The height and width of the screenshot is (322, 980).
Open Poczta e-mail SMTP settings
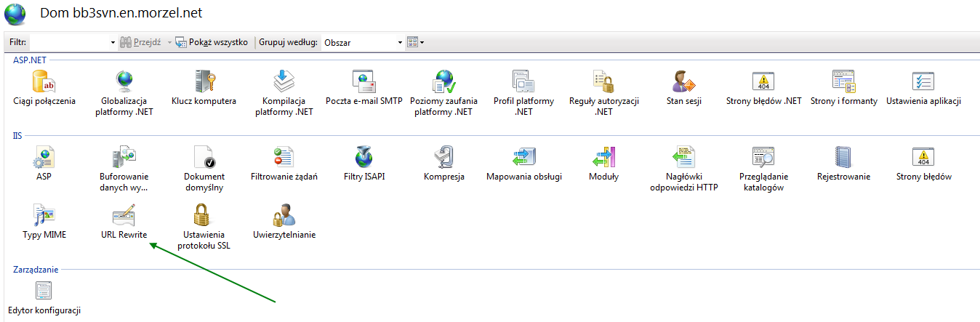364,89
